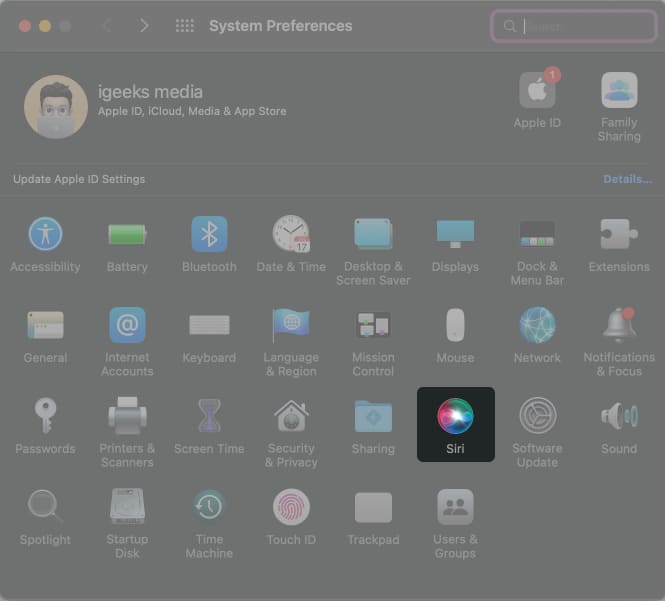Show all preferences grid button
The height and width of the screenshot is (601, 665).
[184, 26]
